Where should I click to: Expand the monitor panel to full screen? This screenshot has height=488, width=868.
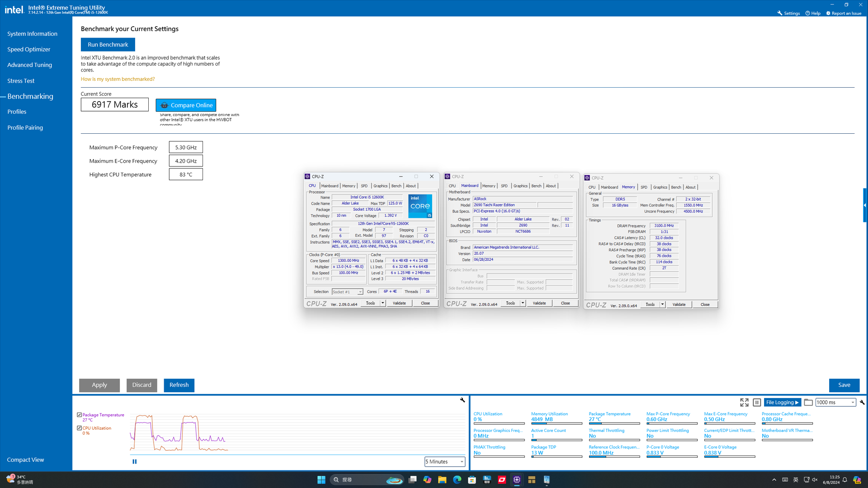pyautogui.click(x=744, y=402)
